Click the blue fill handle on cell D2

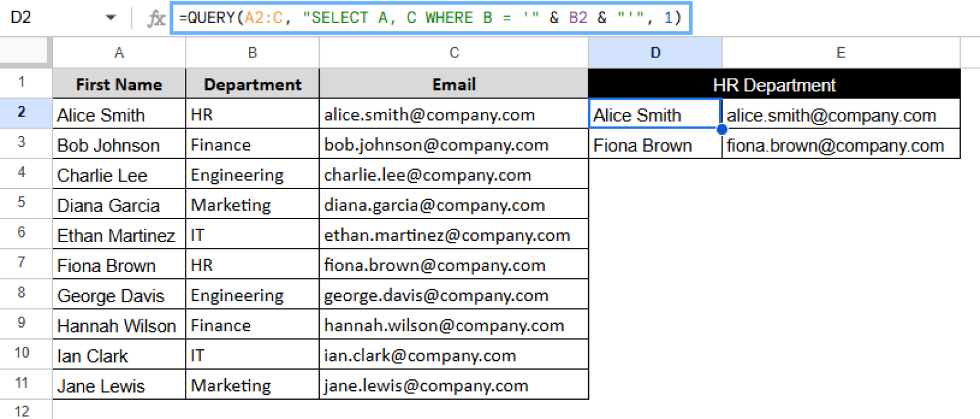pos(721,129)
